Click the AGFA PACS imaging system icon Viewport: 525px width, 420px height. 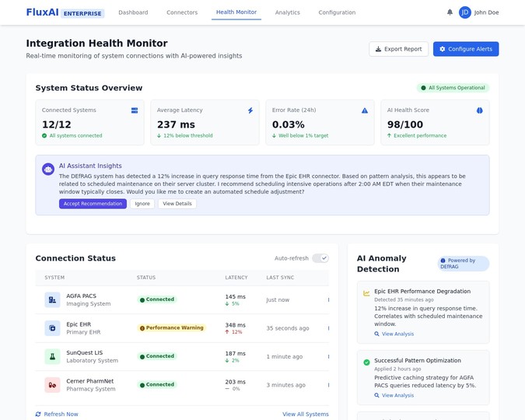coord(53,299)
